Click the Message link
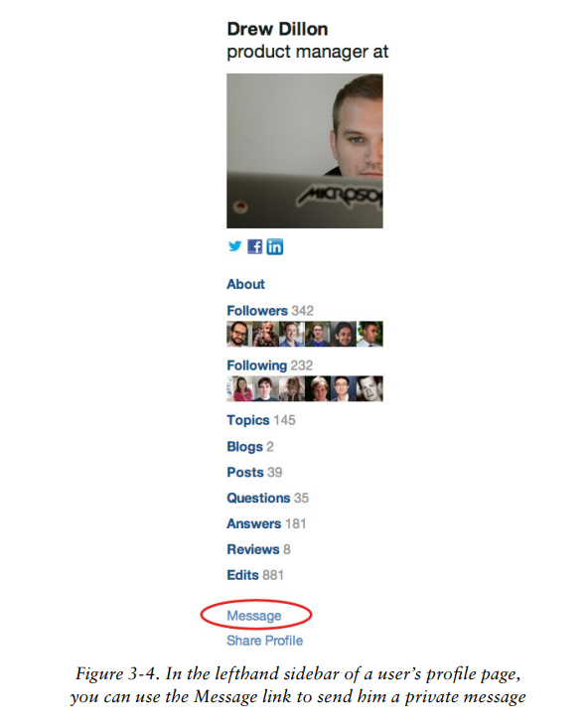The image size is (588, 727). 254,616
